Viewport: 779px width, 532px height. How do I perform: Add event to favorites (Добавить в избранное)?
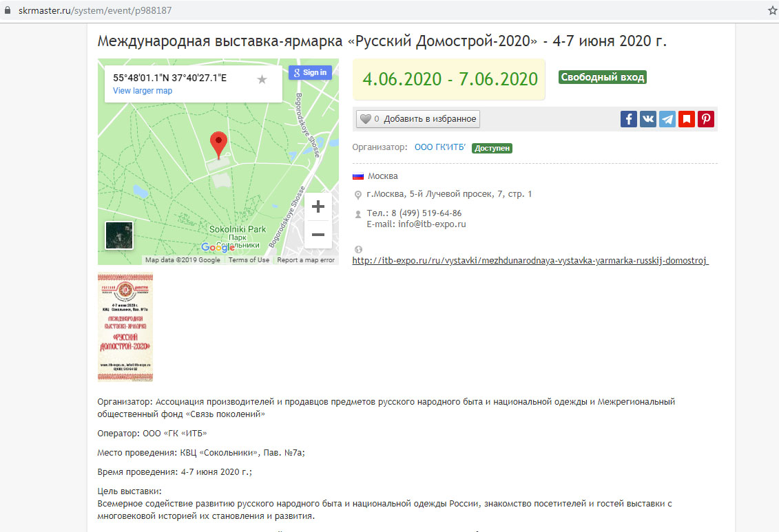pyautogui.click(x=418, y=119)
